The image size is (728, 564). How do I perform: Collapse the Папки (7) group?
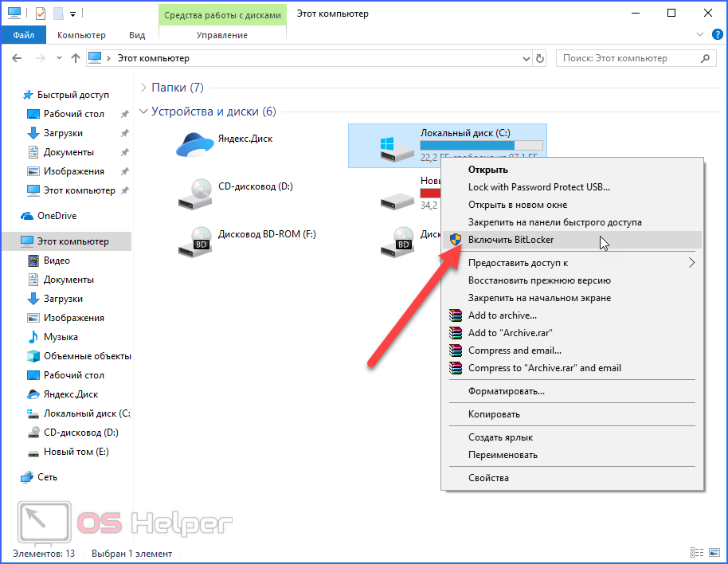pyautogui.click(x=143, y=88)
